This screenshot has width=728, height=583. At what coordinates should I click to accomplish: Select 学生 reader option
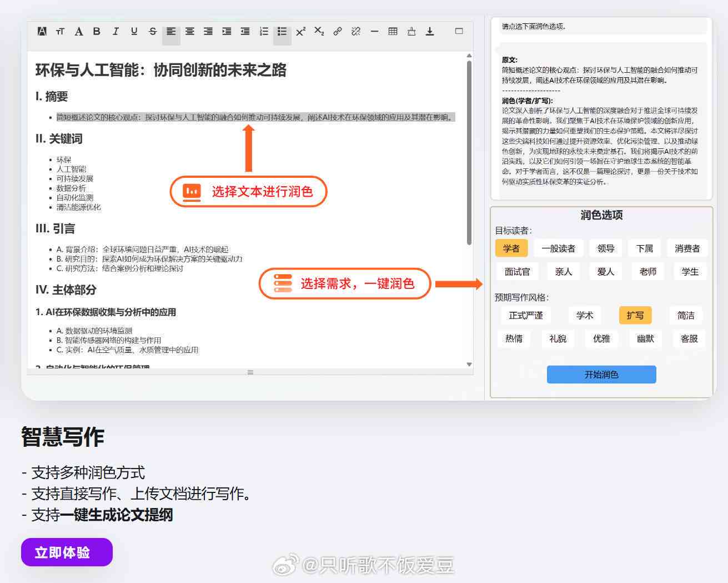point(690,272)
